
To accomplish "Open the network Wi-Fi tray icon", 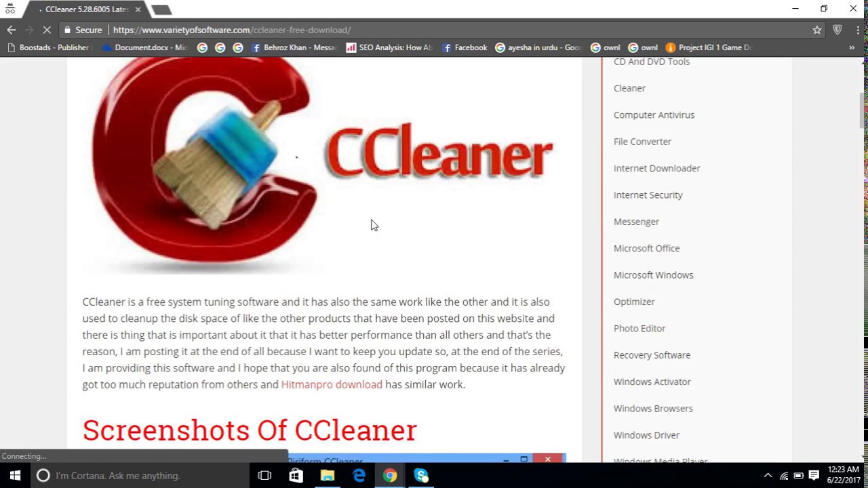I will (x=784, y=476).
